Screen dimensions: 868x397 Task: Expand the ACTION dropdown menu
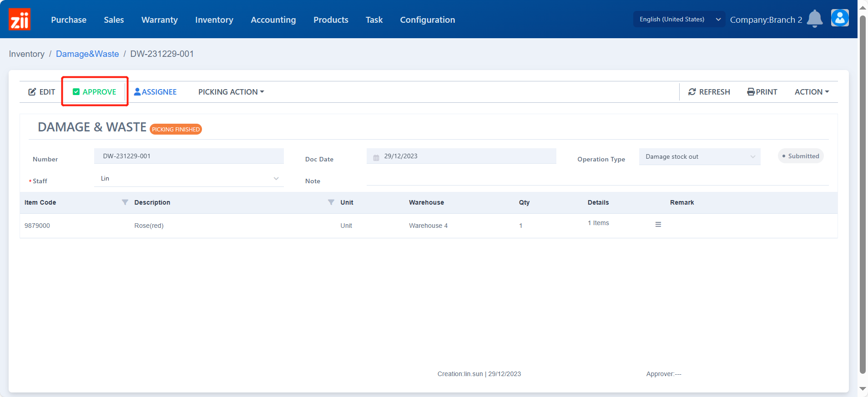pos(812,92)
